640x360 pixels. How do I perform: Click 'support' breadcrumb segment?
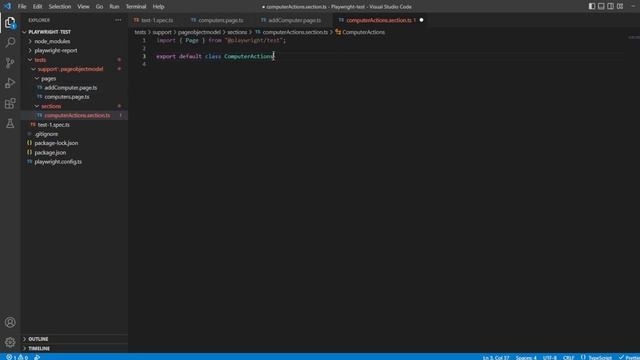162,32
